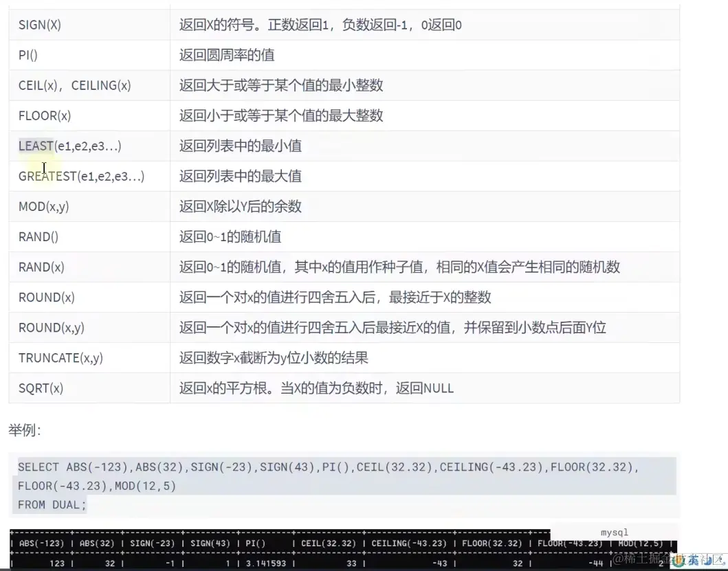Click the mysql language label
The height and width of the screenshot is (571, 728).
click(x=615, y=533)
